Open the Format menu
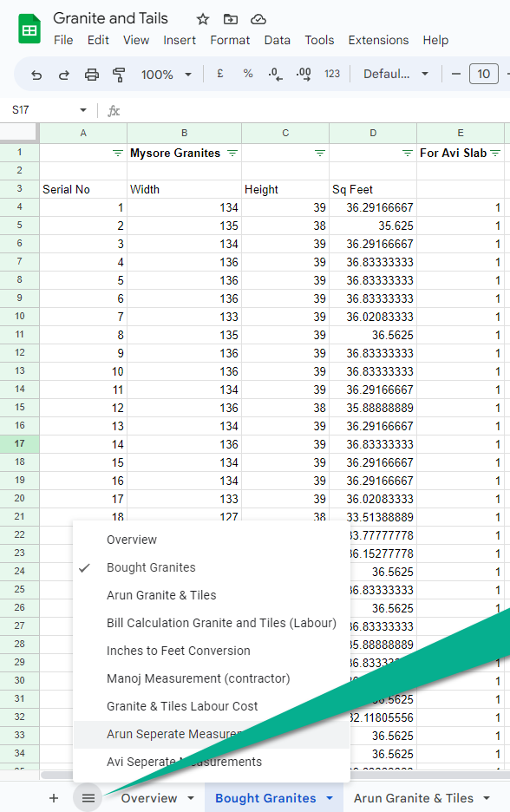510x812 pixels. click(230, 41)
